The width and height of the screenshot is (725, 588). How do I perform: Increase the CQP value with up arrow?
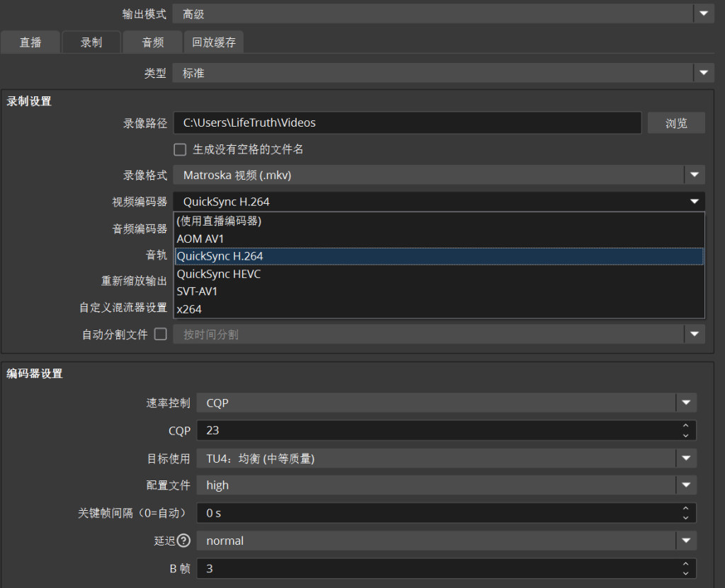click(685, 426)
